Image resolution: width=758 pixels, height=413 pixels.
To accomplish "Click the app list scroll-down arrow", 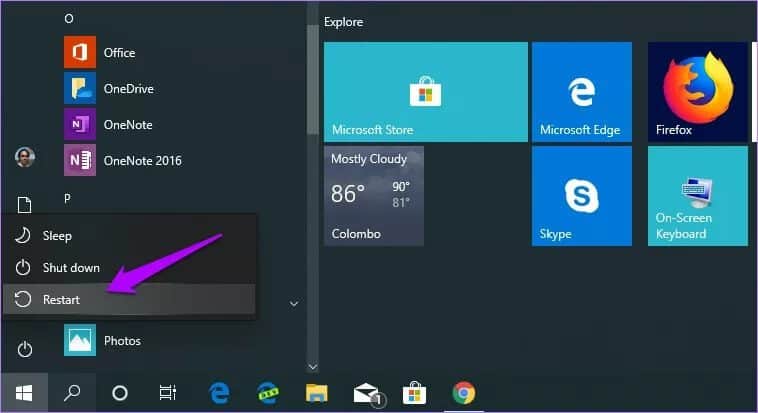I will [313, 367].
